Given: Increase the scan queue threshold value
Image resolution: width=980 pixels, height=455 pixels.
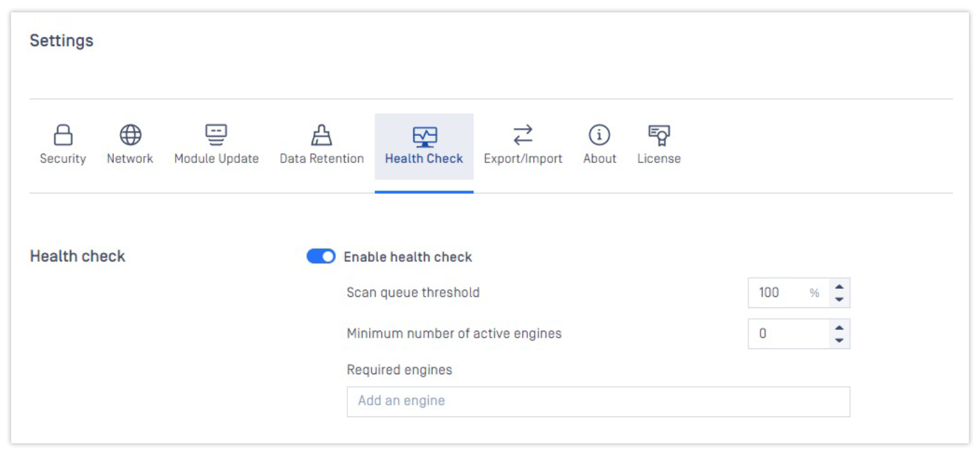Looking at the screenshot, I should click(x=839, y=287).
